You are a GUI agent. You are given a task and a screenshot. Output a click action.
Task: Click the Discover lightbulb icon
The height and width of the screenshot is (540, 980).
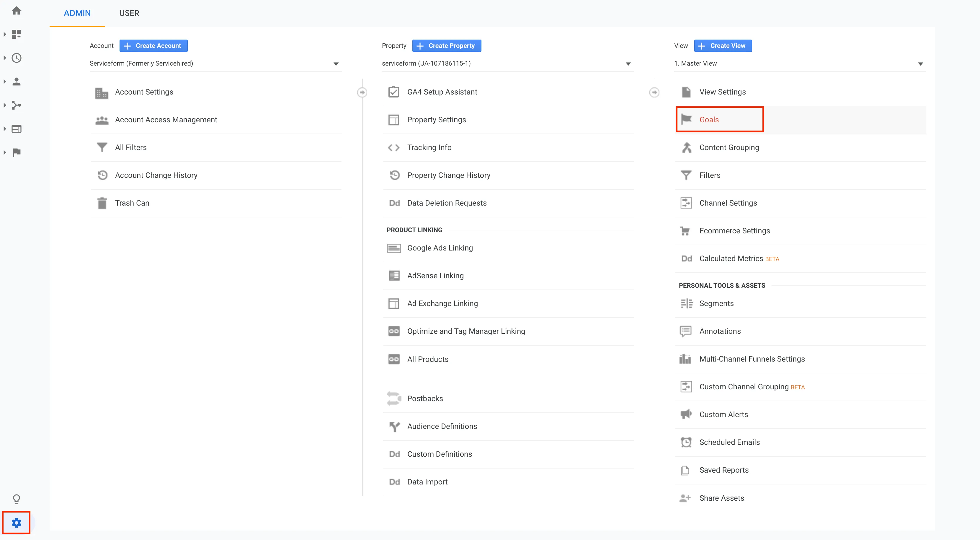tap(16, 499)
